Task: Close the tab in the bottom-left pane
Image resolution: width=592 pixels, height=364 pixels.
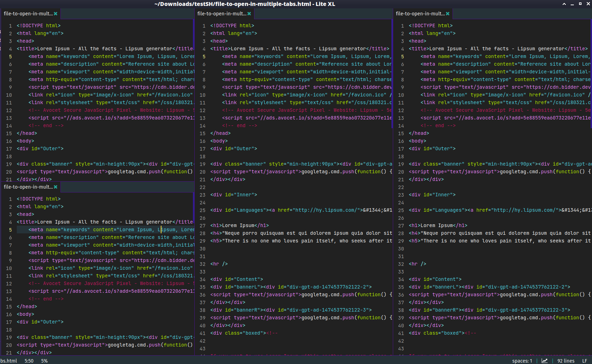Action: point(56,187)
